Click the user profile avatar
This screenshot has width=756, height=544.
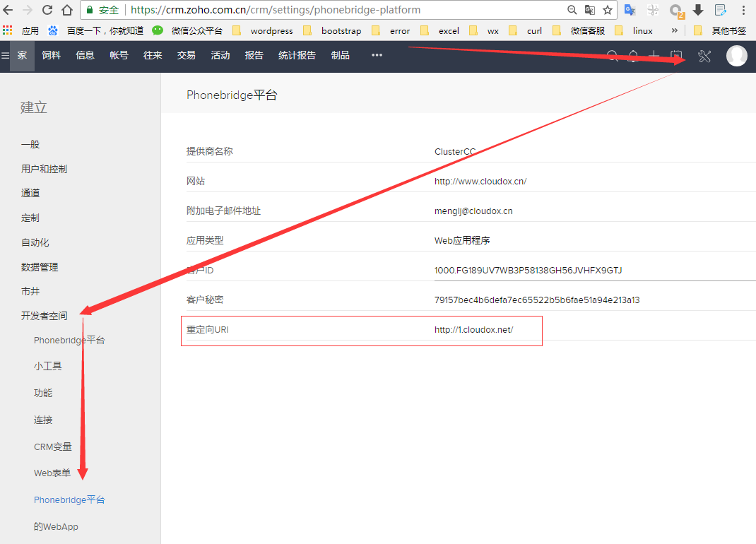tap(736, 56)
